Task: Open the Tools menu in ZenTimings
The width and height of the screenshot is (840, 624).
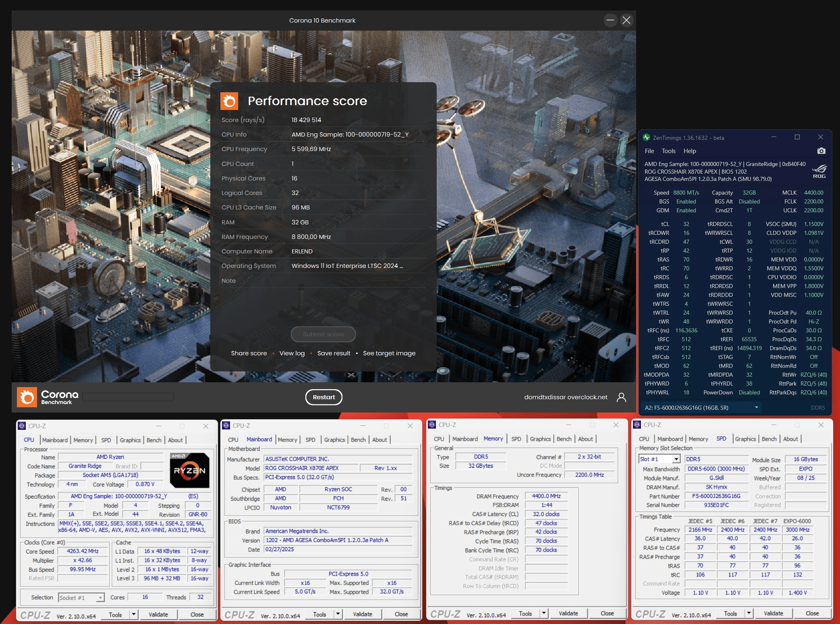Action: tap(668, 151)
